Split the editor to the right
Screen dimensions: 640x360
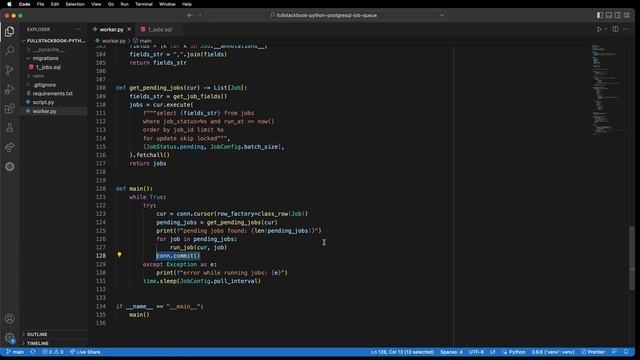[615, 29]
